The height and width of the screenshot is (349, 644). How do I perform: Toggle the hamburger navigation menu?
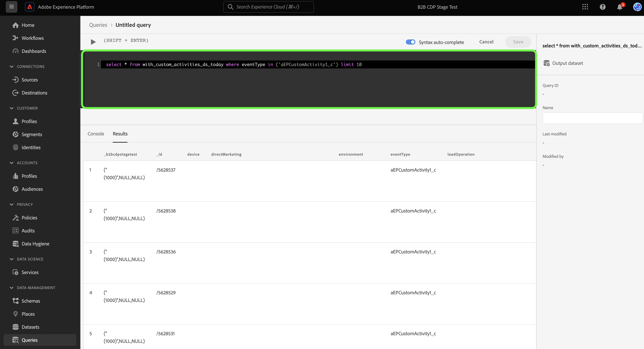pyautogui.click(x=12, y=7)
